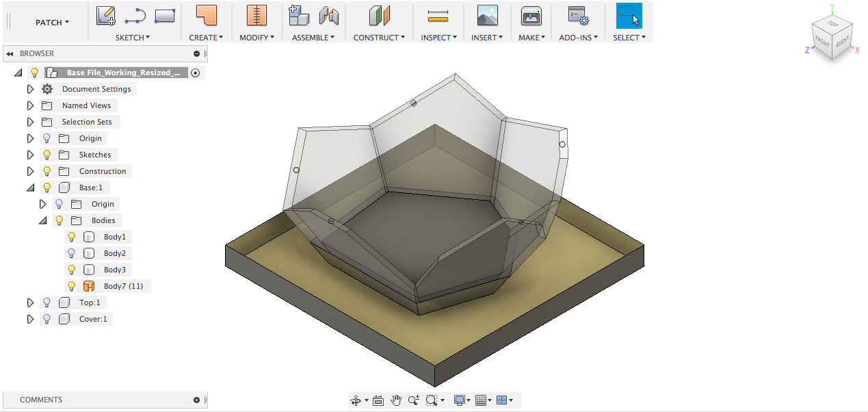Hide the Sketches folder light bulb
This screenshot has height=412, width=868.
(x=47, y=155)
